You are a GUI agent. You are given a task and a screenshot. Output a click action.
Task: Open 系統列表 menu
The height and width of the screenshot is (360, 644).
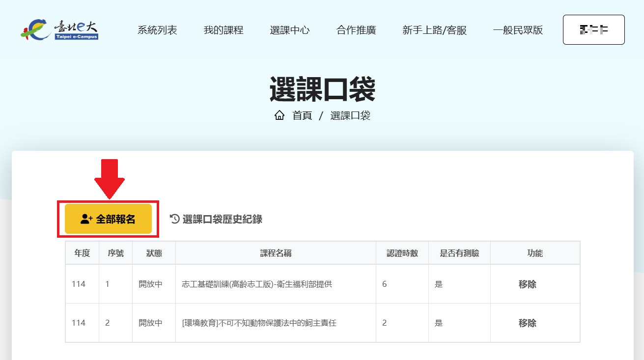pos(157,30)
